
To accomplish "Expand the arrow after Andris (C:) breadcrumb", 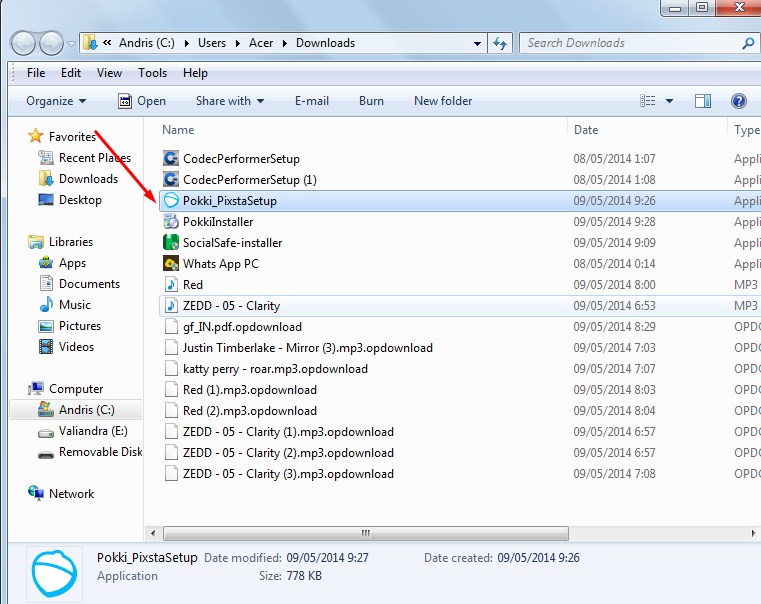I will point(187,43).
